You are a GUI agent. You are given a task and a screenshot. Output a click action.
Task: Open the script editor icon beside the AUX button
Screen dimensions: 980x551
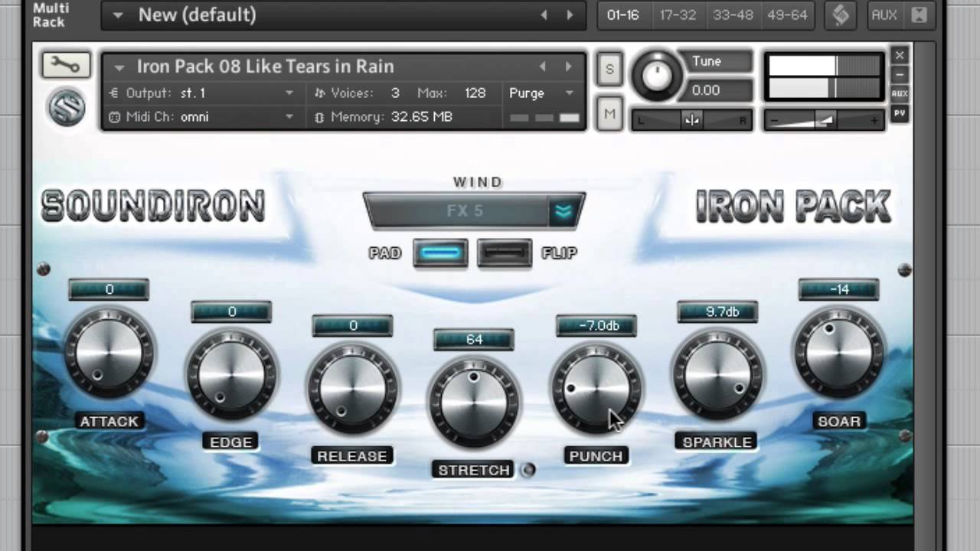tap(841, 15)
